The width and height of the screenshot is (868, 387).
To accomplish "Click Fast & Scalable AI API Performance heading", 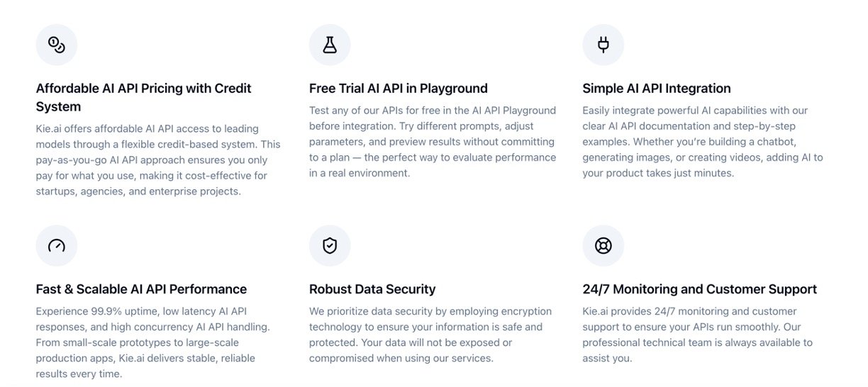I will pos(141,289).
